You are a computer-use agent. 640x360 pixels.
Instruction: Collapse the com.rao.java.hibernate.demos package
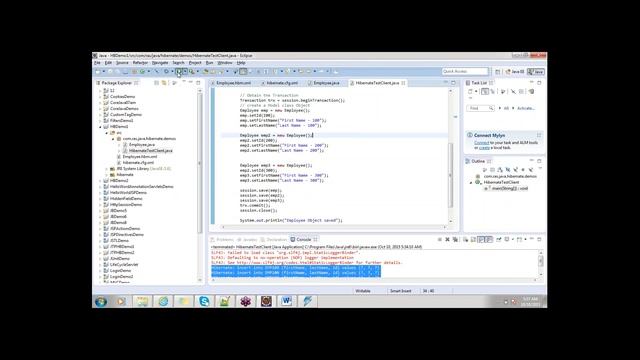click(x=113, y=139)
